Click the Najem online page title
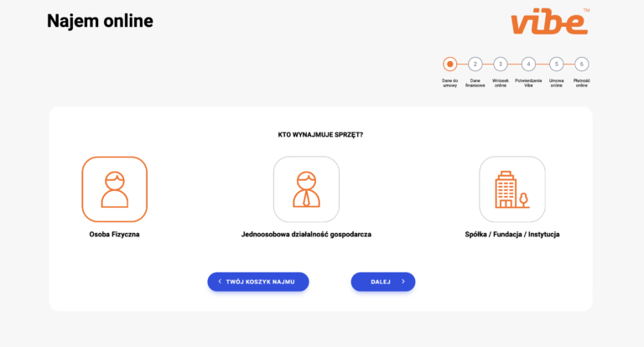The image size is (644, 347). 100,20
